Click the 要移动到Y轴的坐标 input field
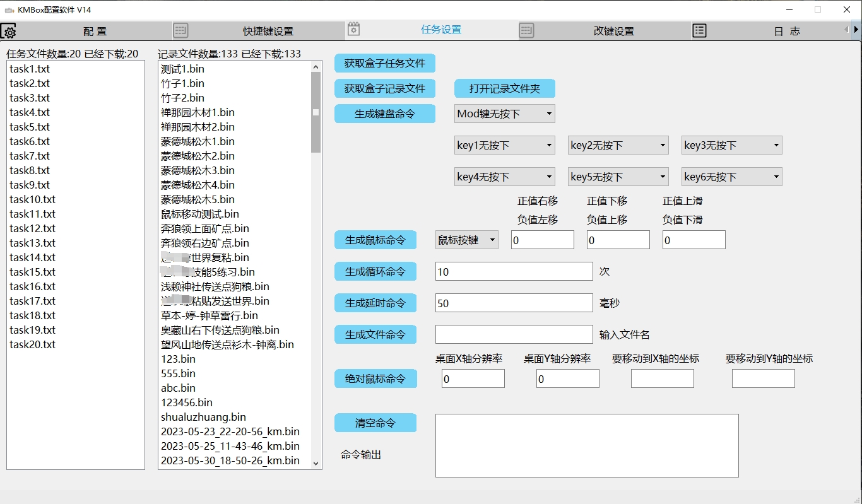862x504 pixels. [764, 378]
